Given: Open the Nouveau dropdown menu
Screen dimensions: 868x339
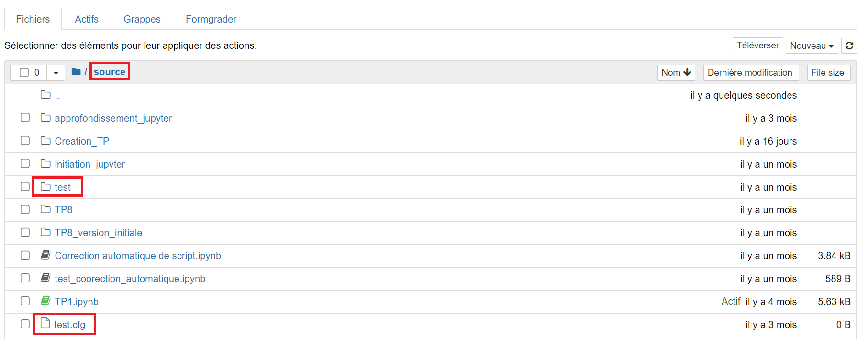Looking at the screenshot, I should pos(812,45).
